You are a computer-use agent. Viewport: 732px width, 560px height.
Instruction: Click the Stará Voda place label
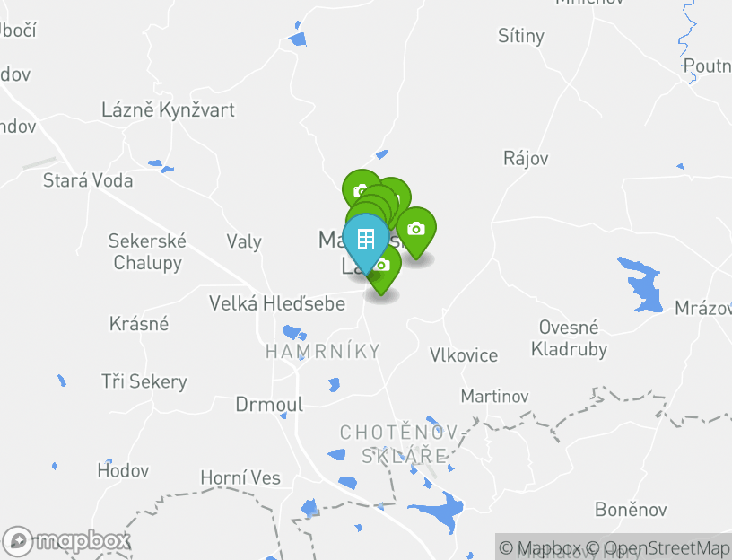[x=88, y=180]
